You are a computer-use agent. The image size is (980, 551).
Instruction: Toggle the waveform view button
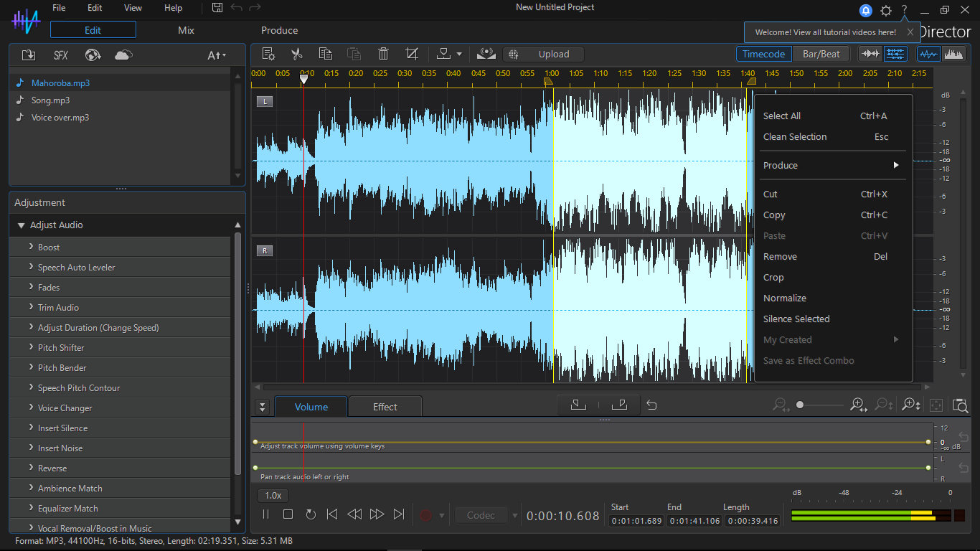[x=928, y=55]
